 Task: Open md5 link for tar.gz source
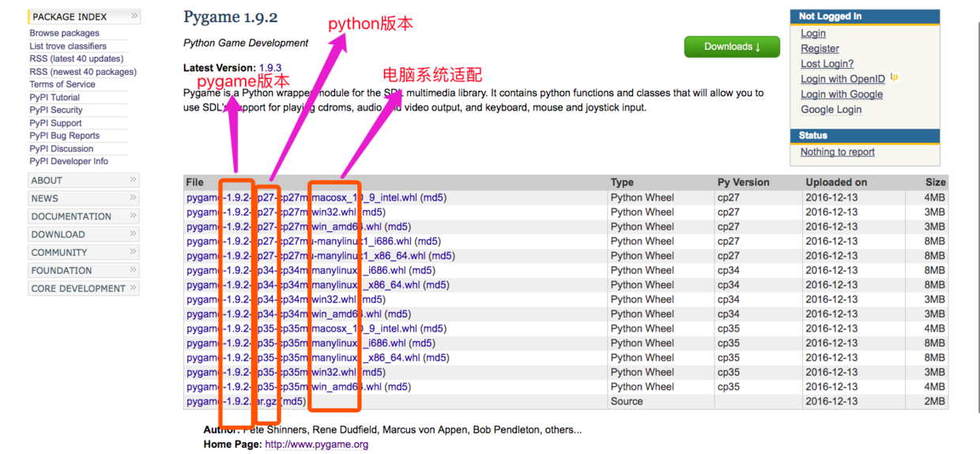coord(293,401)
